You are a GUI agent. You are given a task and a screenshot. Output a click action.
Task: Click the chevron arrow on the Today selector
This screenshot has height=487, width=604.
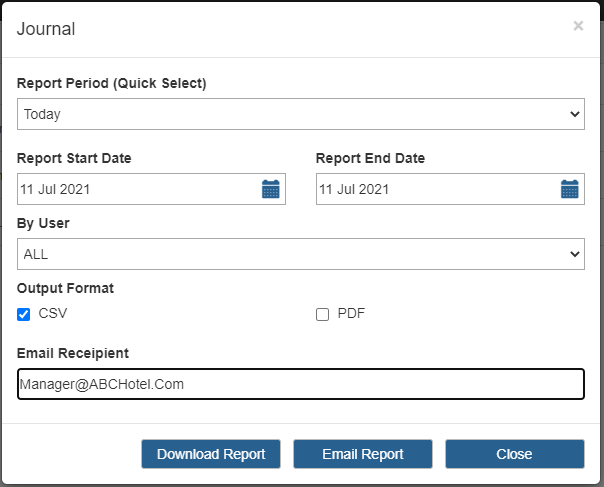click(x=575, y=114)
